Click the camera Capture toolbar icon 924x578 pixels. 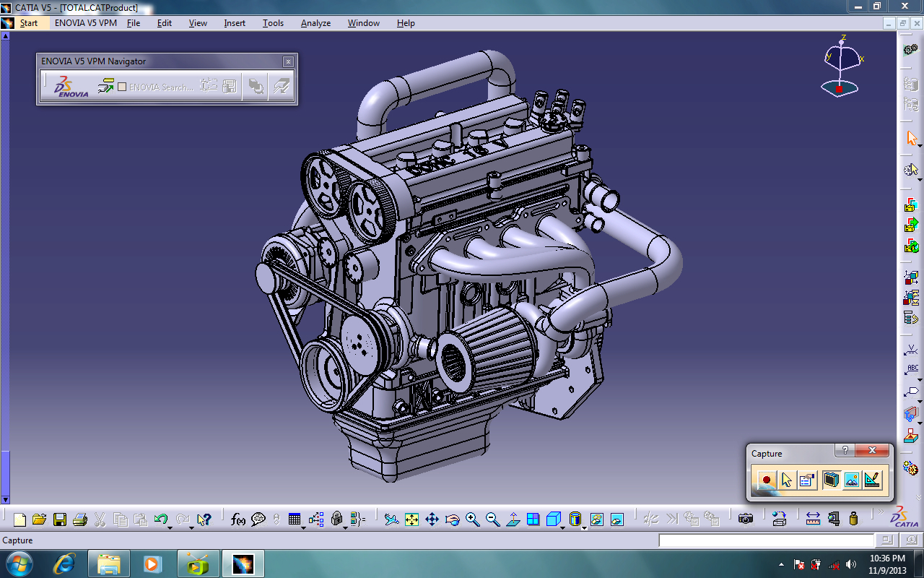pyautogui.click(x=746, y=519)
